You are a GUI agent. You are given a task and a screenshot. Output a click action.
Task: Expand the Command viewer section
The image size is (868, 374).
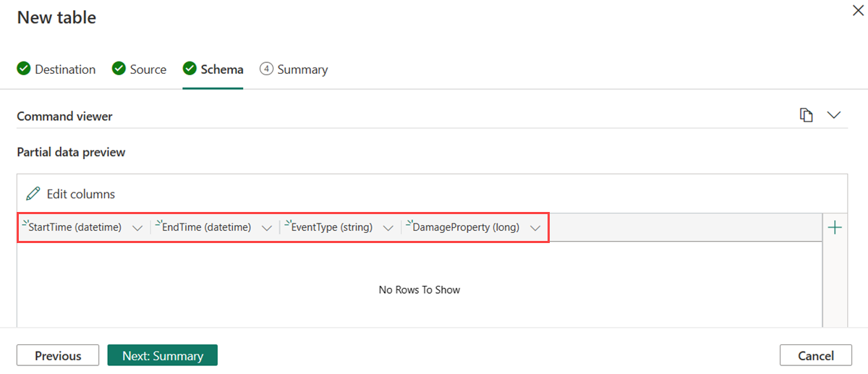(834, 116)
